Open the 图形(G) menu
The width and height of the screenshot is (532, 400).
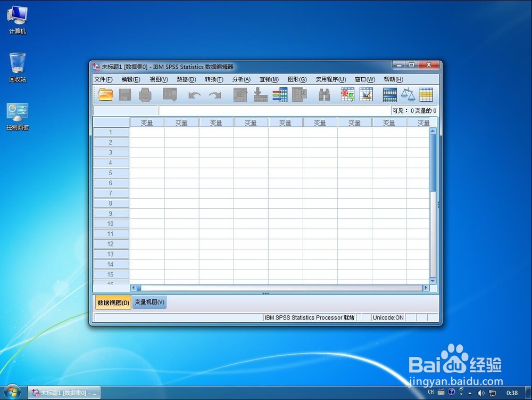coord(297,79)
